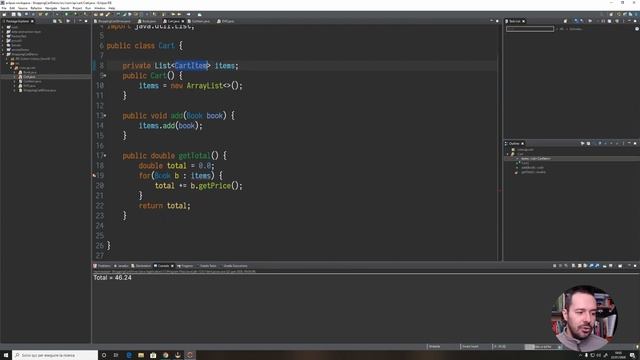Open File Explorer from the taskbar
The height and width of the screenshot is (360, 640).
(141, 355)
